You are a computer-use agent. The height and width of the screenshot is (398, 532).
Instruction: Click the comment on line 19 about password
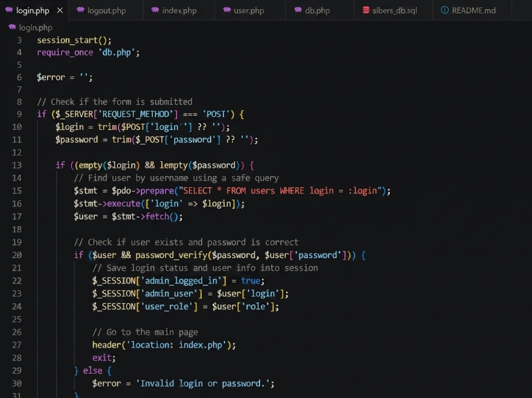coord(186,242)
